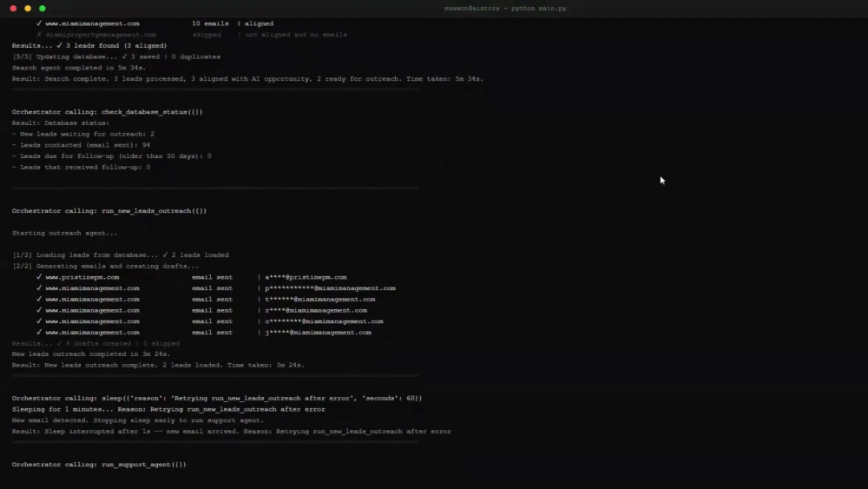
Task: Select 'Orchestrator calling: run_new_leads_outreach({})' line
Action: tap(109, 211)
